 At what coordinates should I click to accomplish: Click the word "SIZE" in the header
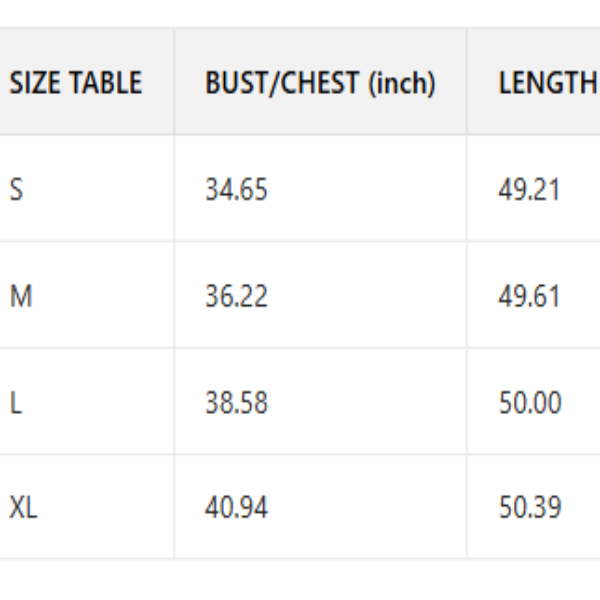[x=34, y=83]
